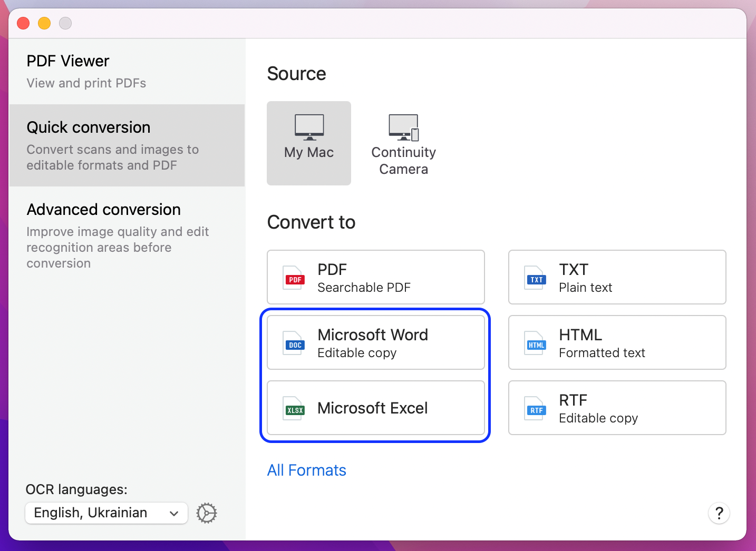Viewport: 756px width, 551px height.
Task: Click the HTML file icon
Action: [x=536, y=343]
